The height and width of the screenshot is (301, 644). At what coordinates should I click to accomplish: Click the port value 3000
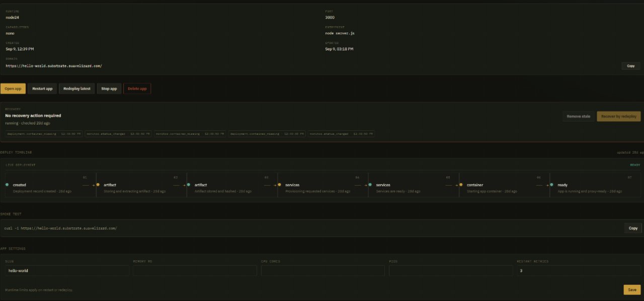330,17
